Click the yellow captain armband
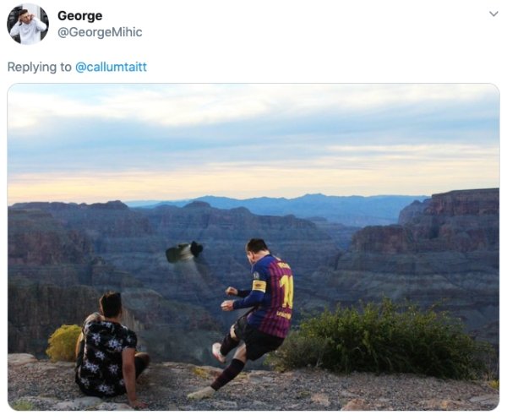 (x=259, y=286)
